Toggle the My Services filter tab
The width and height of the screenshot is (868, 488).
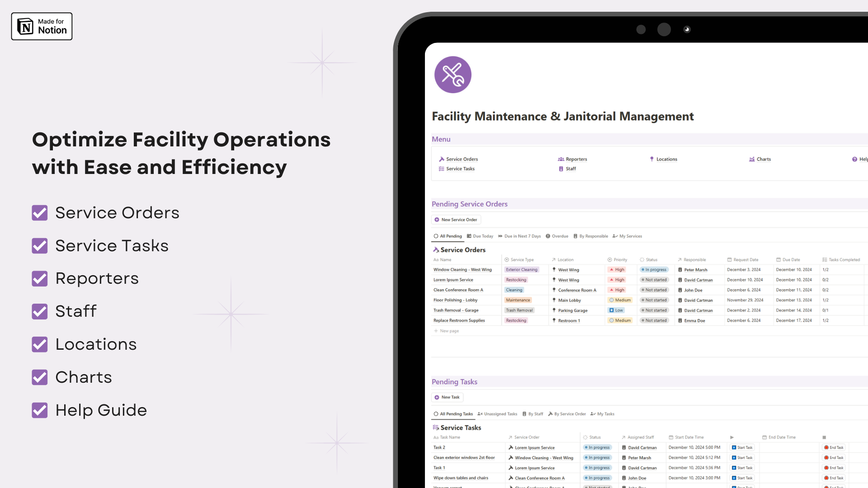pos(630,236)
